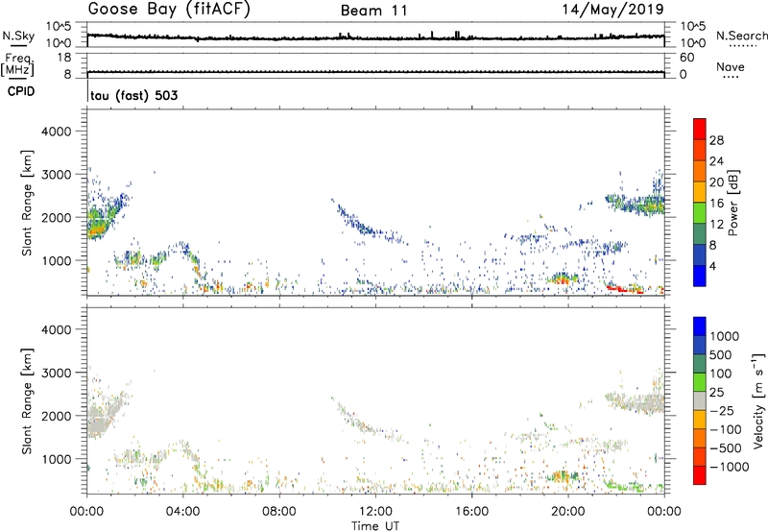Click the '28' Power colorbar label

tap(716, 140)
